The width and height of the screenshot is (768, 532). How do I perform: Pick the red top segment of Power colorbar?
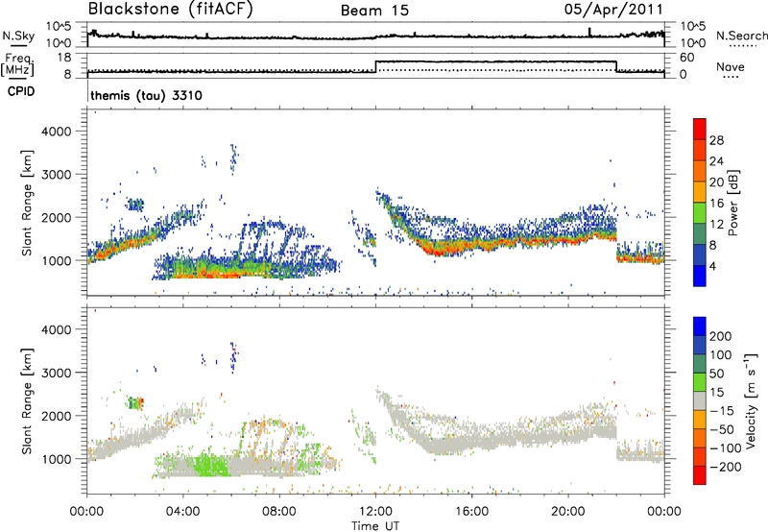pyautogui.click(x=700, y=129)
